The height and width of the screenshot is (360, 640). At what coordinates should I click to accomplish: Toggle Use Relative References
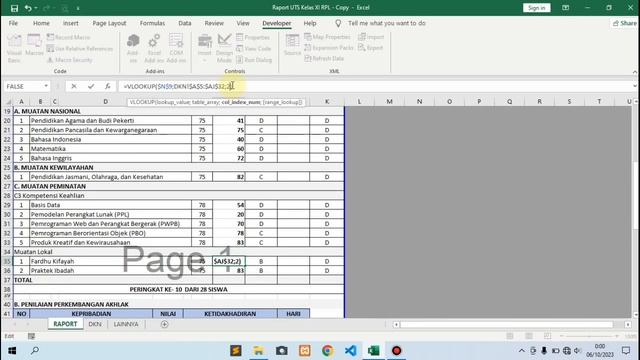[80, 49]
